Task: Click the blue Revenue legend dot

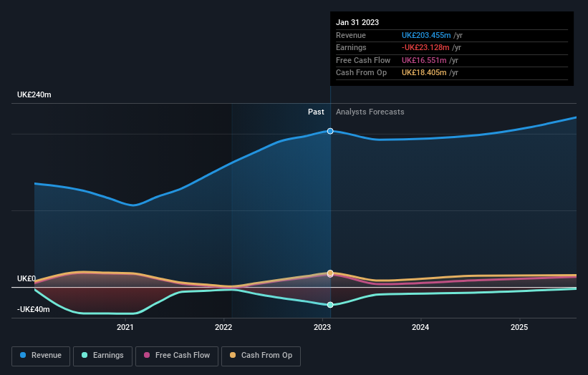Action: click(x=23, y=355)
